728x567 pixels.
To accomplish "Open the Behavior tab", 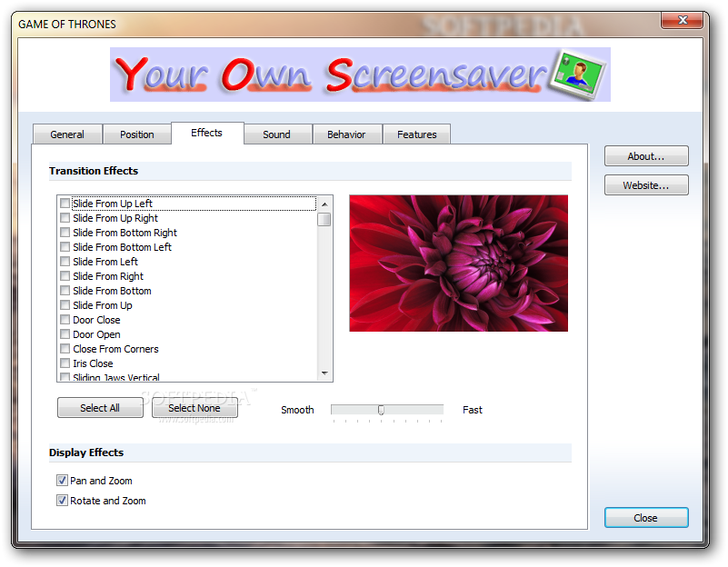I will click(347, 134).
